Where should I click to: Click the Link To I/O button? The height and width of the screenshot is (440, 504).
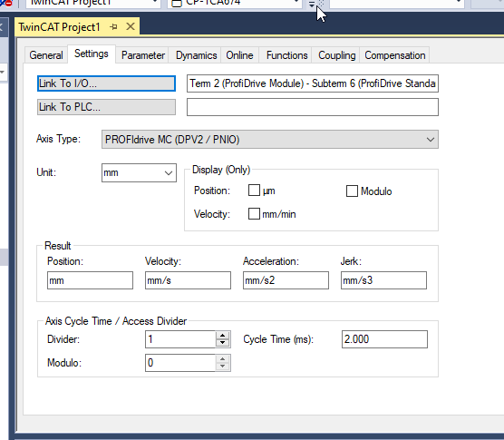coord(106,83)
